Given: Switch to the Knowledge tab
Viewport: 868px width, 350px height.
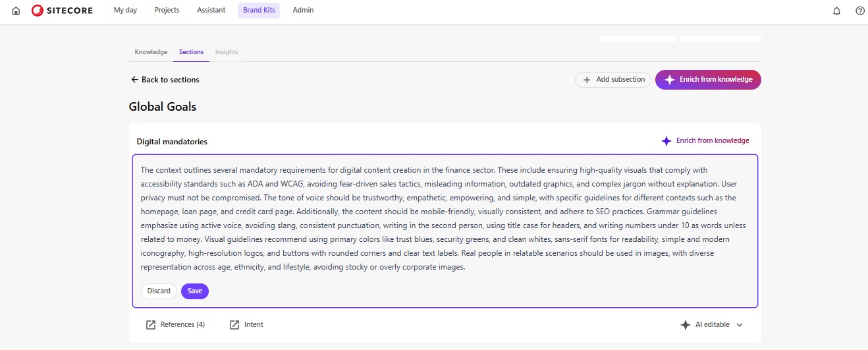Looking at the screenshot, I should [x=151, y=52].
